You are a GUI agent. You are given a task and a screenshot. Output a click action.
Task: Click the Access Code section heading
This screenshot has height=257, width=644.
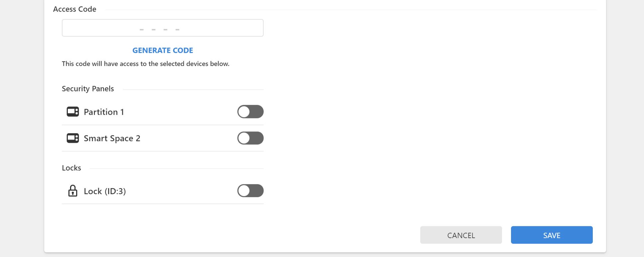pyautogui.click(x=75, y=9)
